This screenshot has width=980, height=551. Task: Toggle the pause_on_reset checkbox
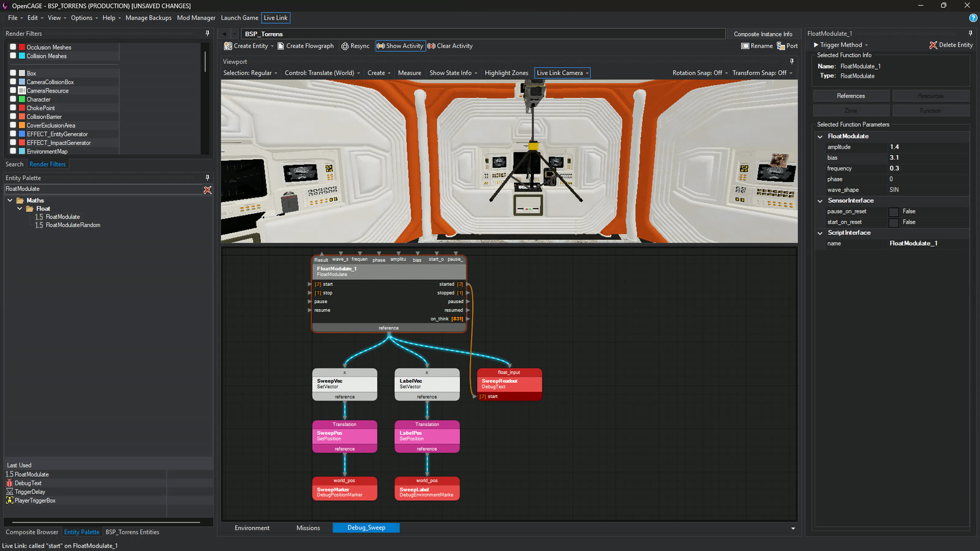(x=894, y=212)
